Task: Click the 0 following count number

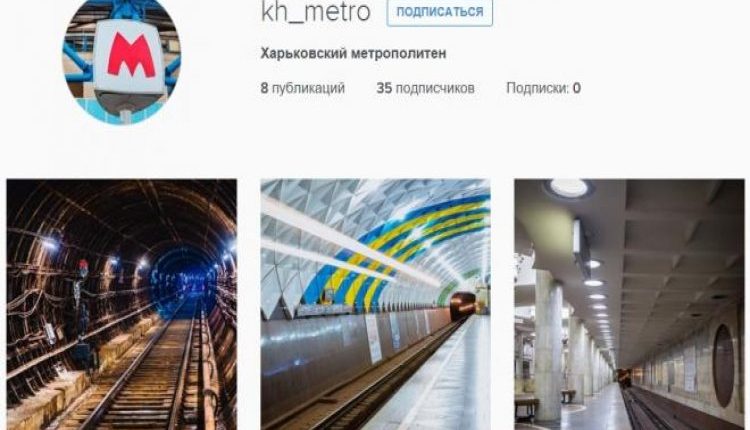Action: (x=577, y=88)
